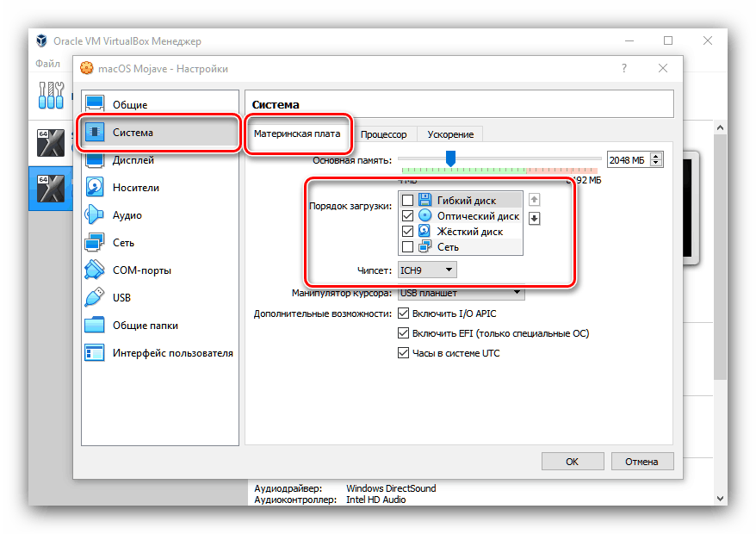Image resolution: width=756 pixels, height=534 pixels.
Task: Select the first macOS VM in Manager list
Action: [x=51, y=143]
